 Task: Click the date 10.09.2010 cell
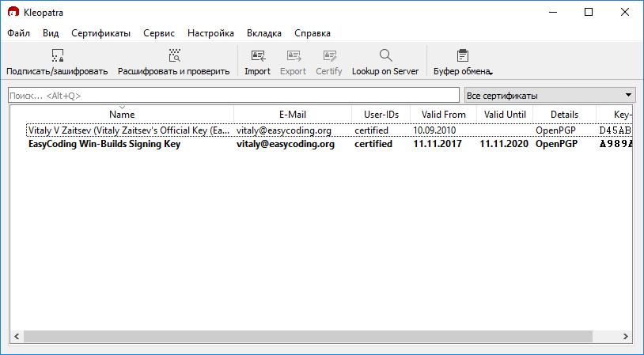(434, 130)
